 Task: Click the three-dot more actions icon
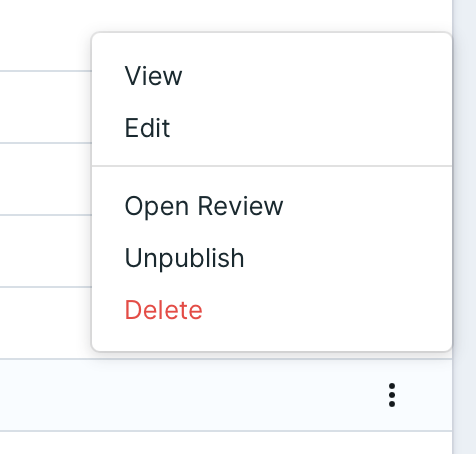pos(392,395)
